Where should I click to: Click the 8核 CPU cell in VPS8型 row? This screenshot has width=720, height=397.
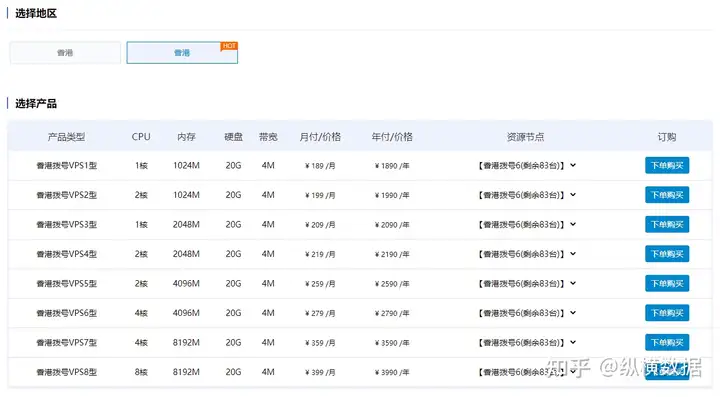pyautogui.click(x=141, y=372)
